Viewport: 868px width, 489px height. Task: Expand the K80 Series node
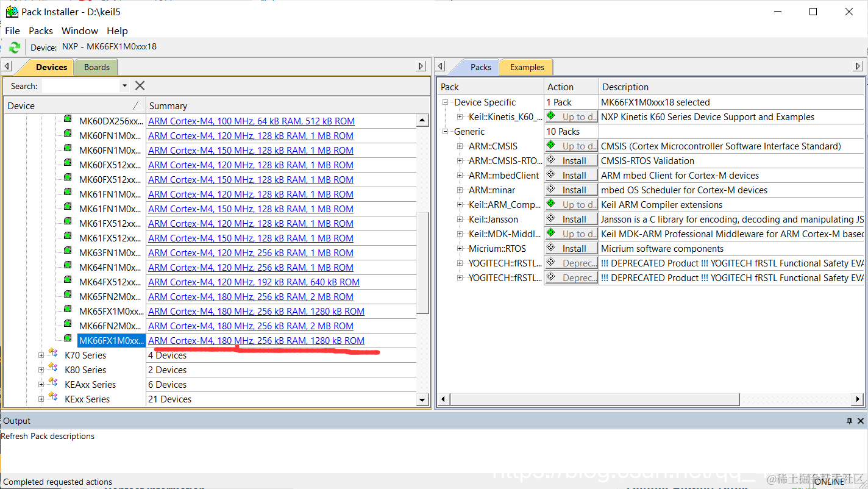pos(41,369)
